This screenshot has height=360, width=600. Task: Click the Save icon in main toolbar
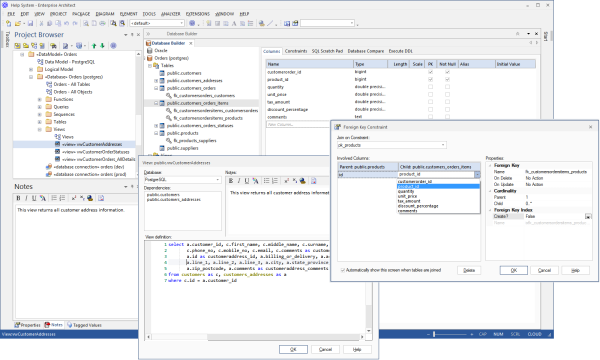pos(30,23)
